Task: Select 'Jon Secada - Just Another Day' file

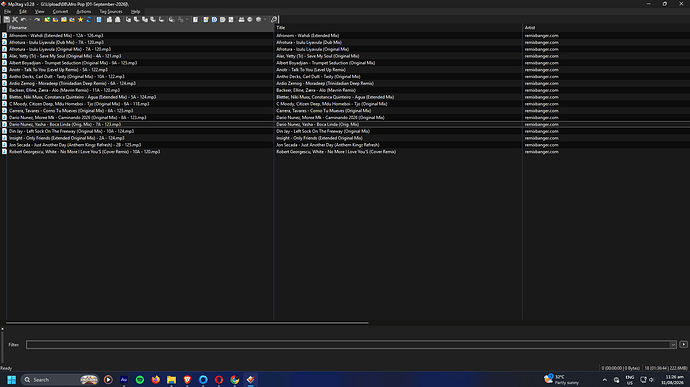Action: pos(75,145)
